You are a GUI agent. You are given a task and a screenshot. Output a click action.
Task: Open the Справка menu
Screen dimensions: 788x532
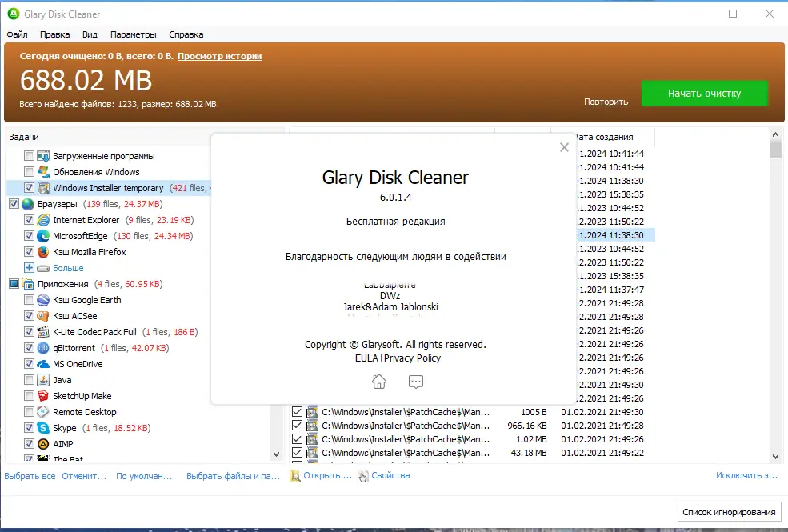tap(186, 34)
